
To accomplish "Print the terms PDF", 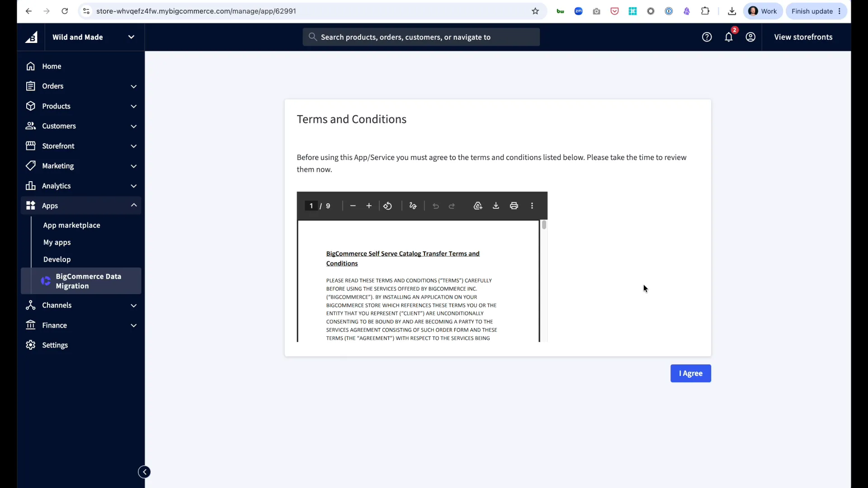I will [x=514, y=206].
